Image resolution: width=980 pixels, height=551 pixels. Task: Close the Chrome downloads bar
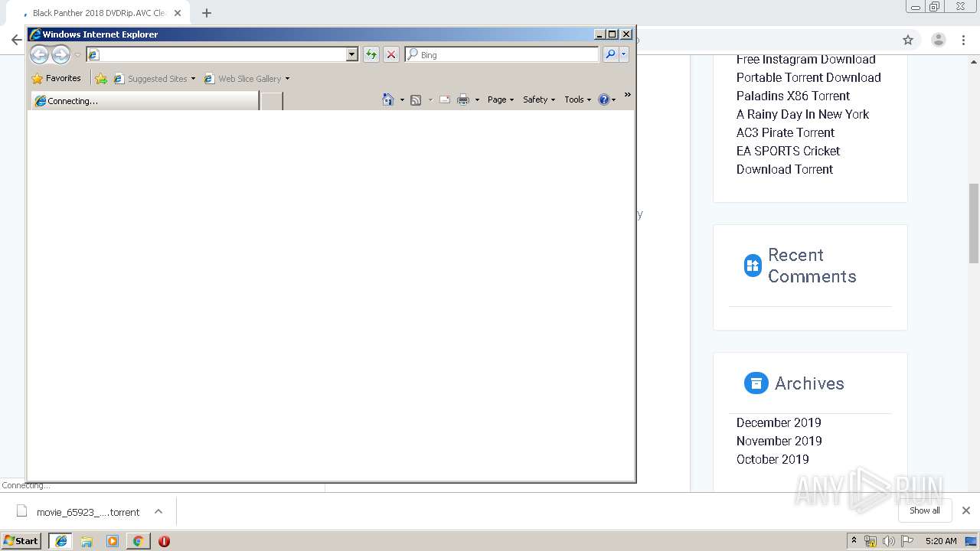[x=966, y=510]
